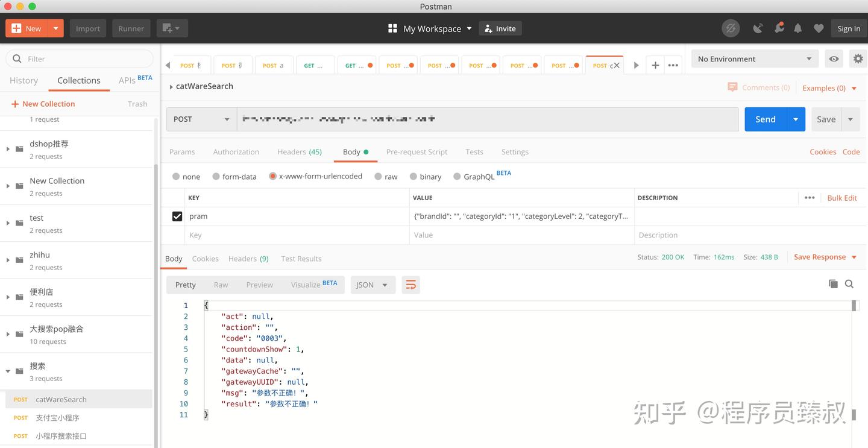Image resolution: width=868 pixels, height=448 pixels.
Task: Click Sign In
Action: pos(849,28)
